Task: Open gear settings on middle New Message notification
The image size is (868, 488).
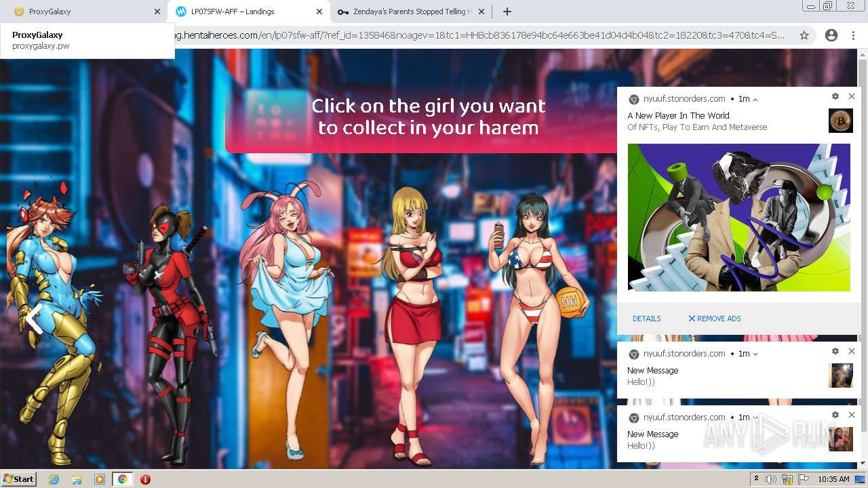Action: pyautogui.click(x=835, y=351)
